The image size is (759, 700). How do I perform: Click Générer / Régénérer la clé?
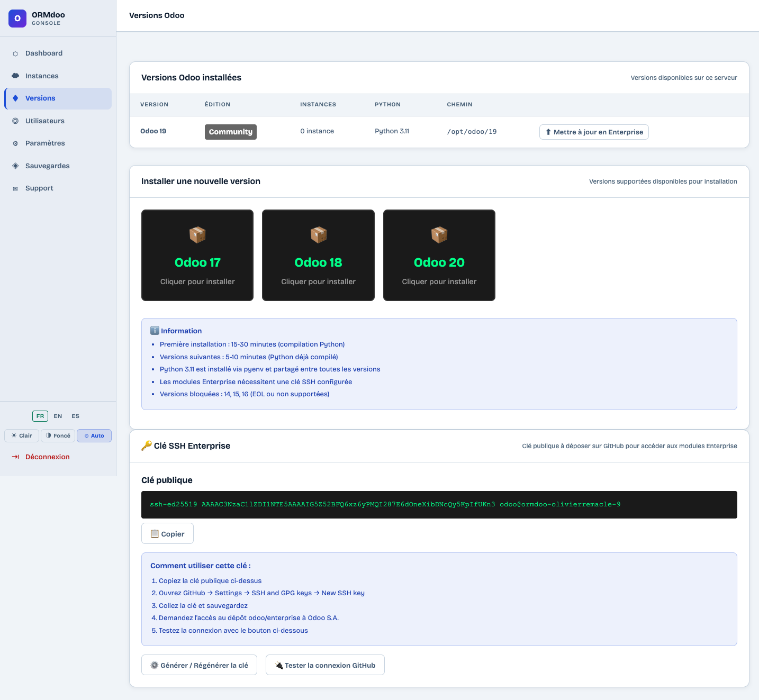[x=199, y=665]
